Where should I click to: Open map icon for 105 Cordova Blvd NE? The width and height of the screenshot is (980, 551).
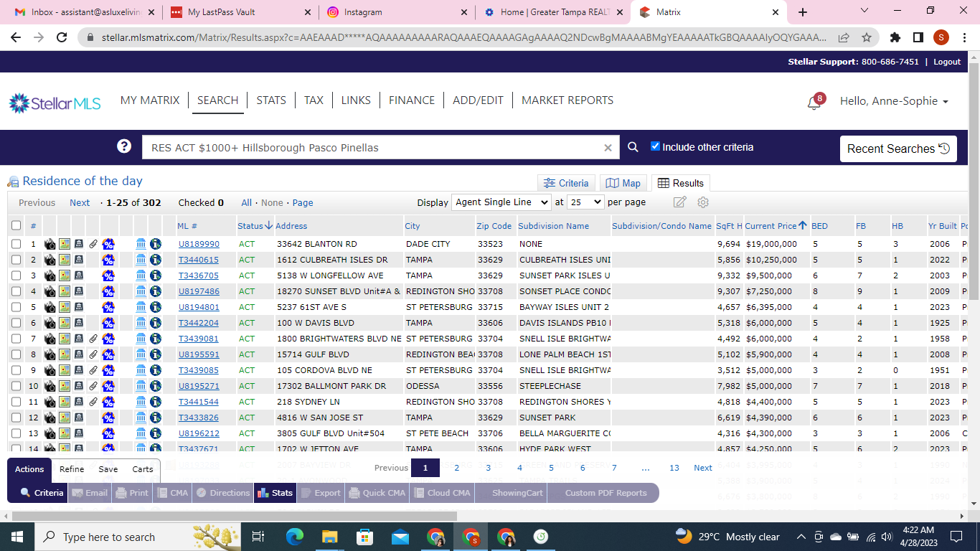coord(65,370)
